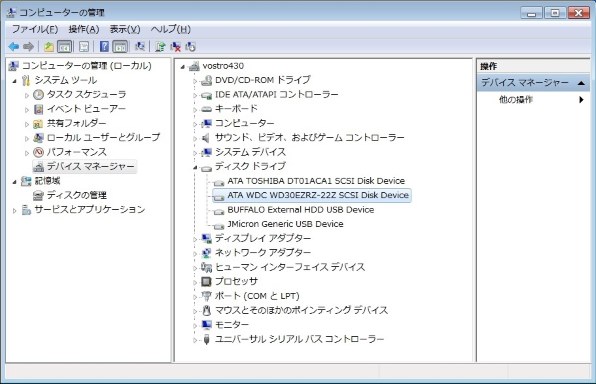Click Scan for hardware changes toolbar icon
The width and height of the screenshot is (596, 384).
click(x=140, y=47)
